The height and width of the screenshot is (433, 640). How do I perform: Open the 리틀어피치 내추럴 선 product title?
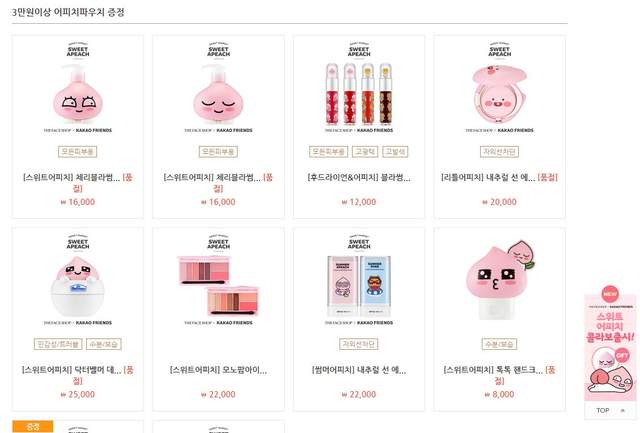pos(488,178)
